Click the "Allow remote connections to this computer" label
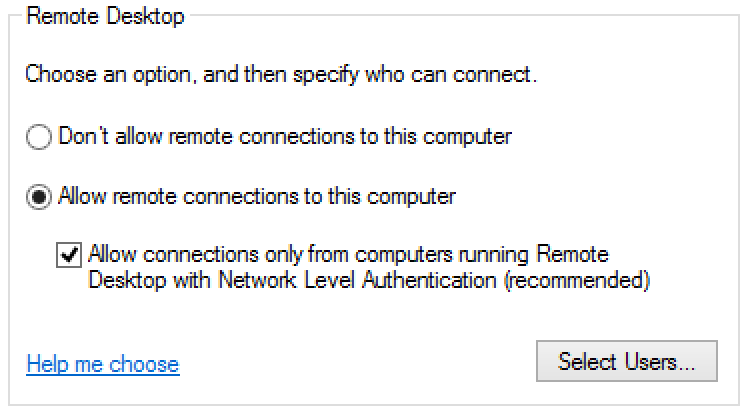Screen dimensions: 748x412 [258, 196]
